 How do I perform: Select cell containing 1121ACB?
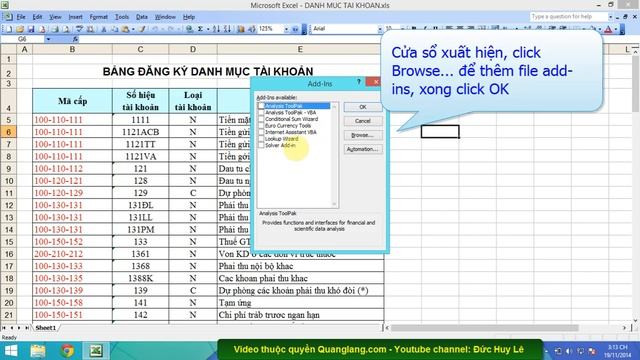coord(140,132)
